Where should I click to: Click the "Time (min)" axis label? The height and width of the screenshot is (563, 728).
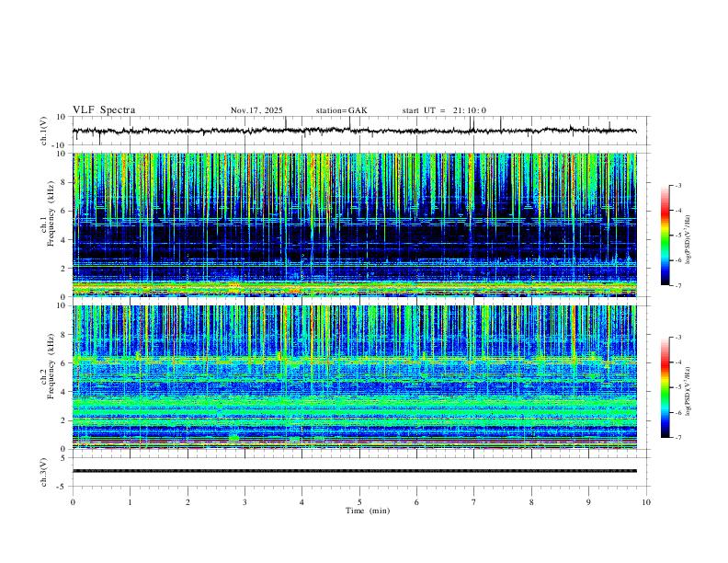click(x=368, y=511)
